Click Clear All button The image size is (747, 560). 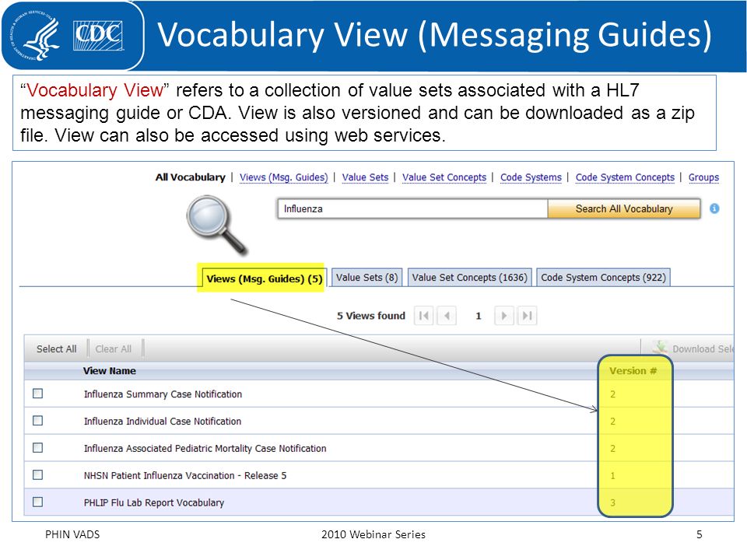[114, 349]
